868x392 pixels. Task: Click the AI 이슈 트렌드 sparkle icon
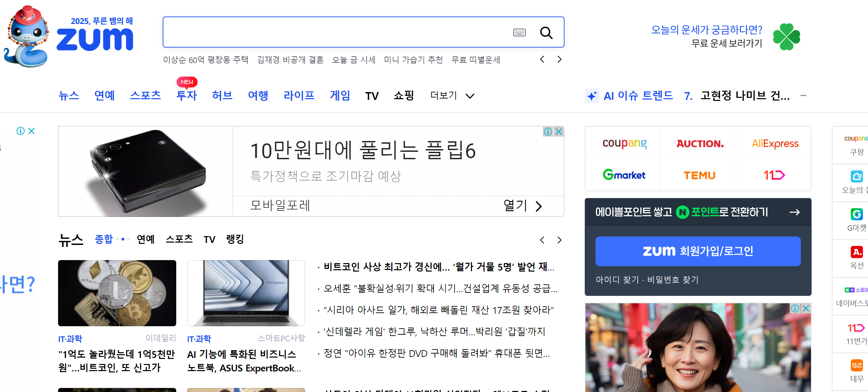pyautogui.click(x=592, y=96)
